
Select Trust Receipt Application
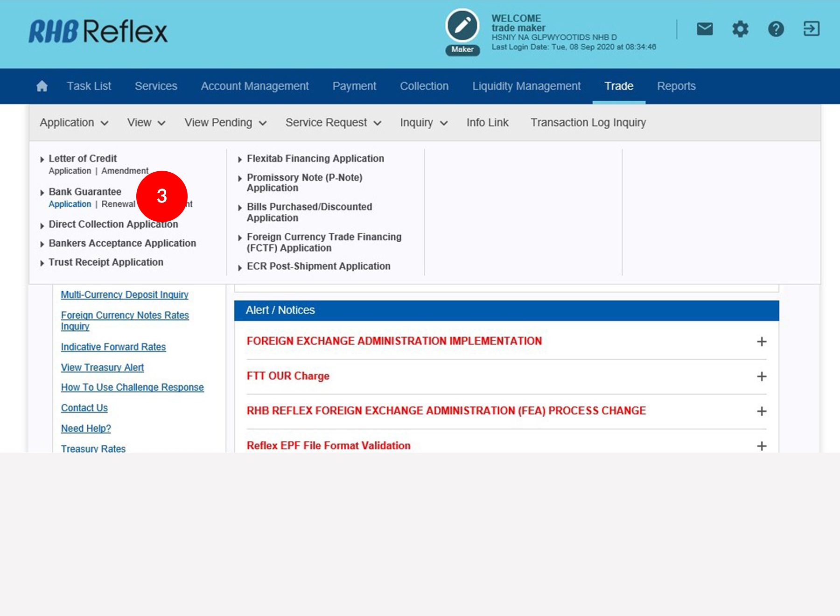coord(106,262)
